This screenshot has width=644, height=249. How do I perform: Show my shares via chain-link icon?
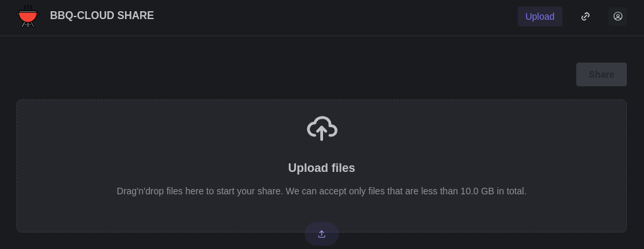(x=585, y=16)
